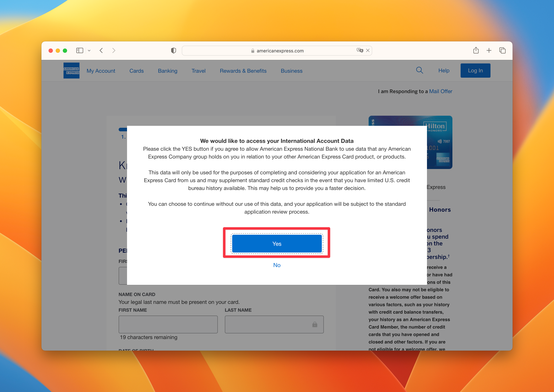Follow the Mail Offer link
The height and width of the screenshot is (392, 554).
pos(441,91)
